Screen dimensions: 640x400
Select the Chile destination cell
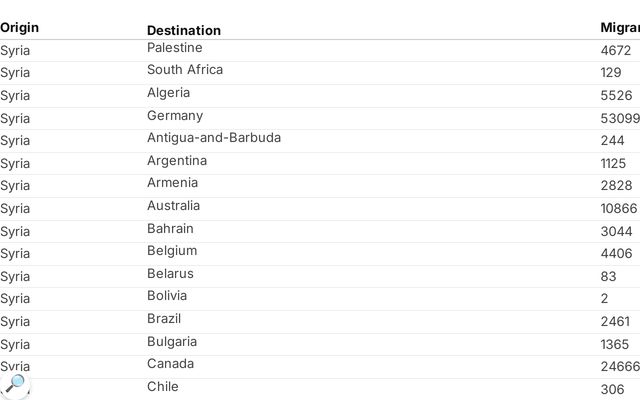(163, 387)
